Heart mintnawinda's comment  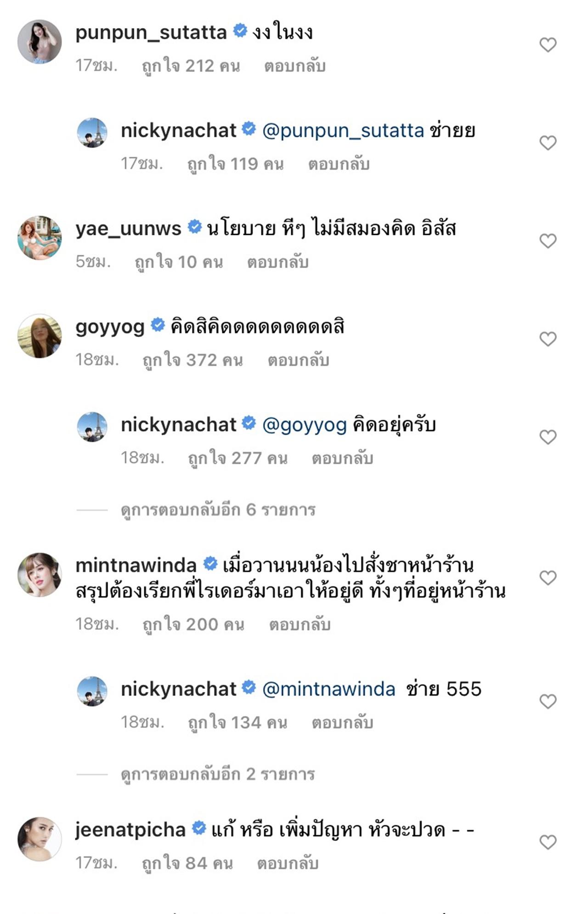point(548,577)
